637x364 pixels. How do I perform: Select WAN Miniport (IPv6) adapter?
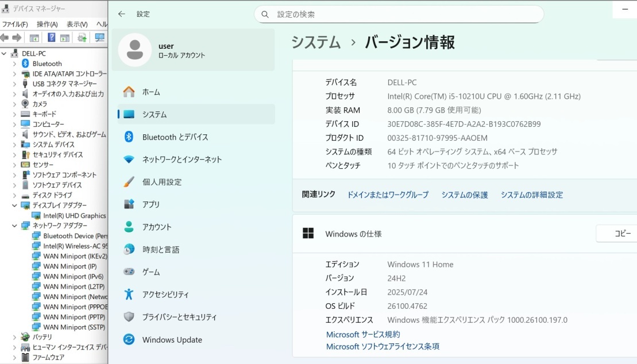74,277
